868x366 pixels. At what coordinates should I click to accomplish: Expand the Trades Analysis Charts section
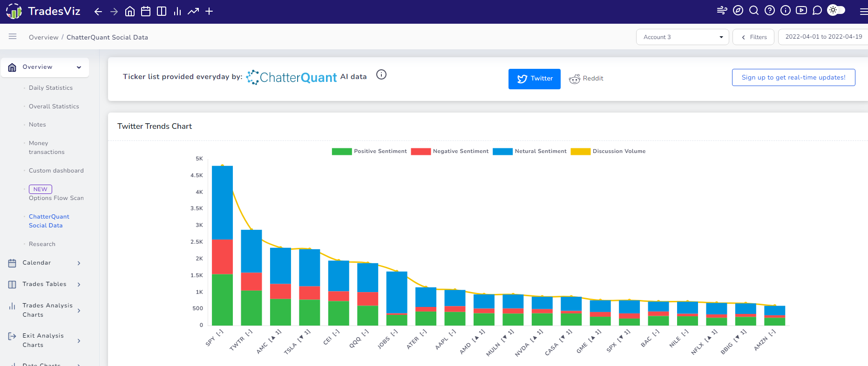pyautogui.click(x=45, y=310)
